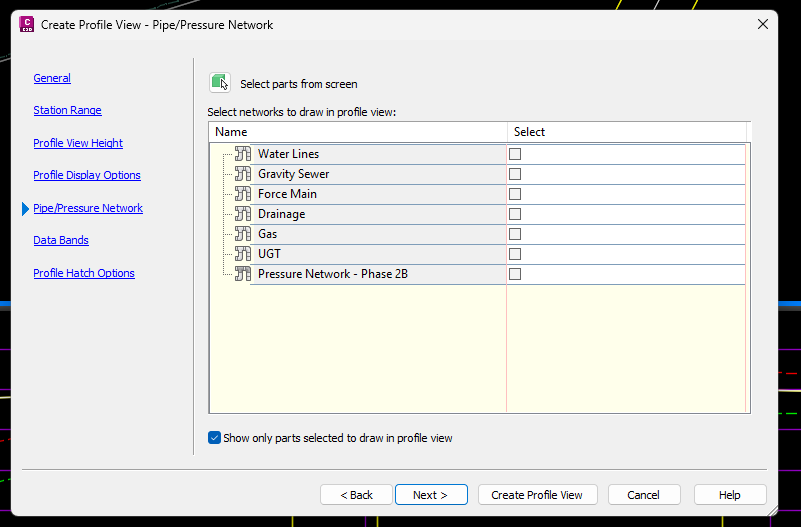Viewport: 801px width, 527px height.
Task: Click the Force Main network icon
Action: [243, 194]
